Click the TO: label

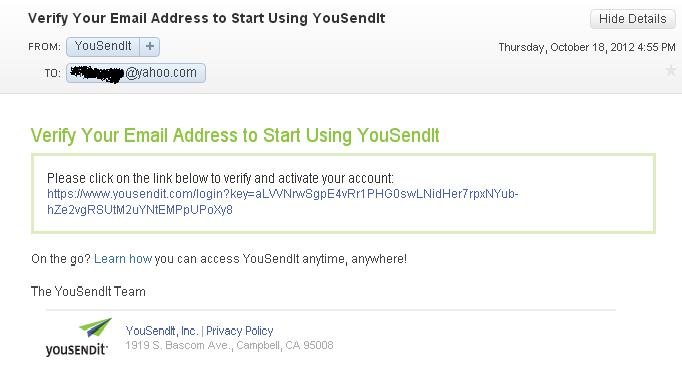(x=53, y=73)
